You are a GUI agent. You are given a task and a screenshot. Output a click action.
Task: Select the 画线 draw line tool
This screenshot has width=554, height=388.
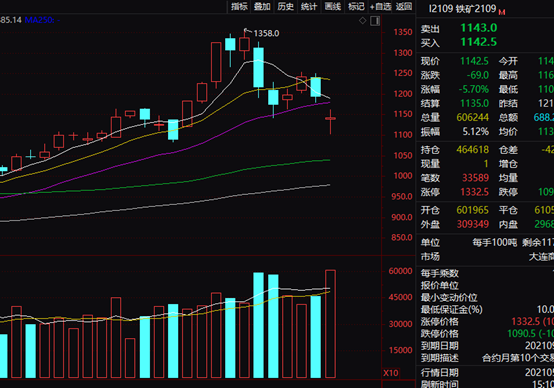(332, 6)
